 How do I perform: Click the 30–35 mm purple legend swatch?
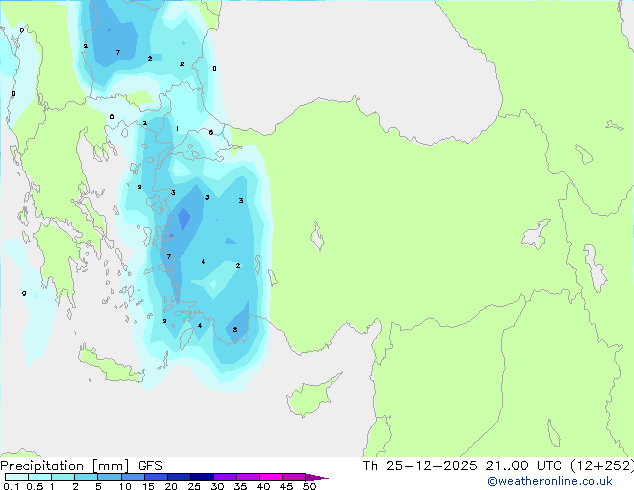tap(225, 477)
